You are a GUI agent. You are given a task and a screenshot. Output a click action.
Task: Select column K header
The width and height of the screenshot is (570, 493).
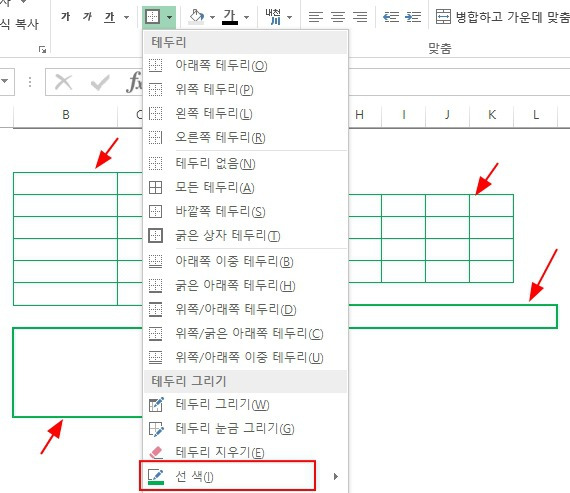pos(491,115)
